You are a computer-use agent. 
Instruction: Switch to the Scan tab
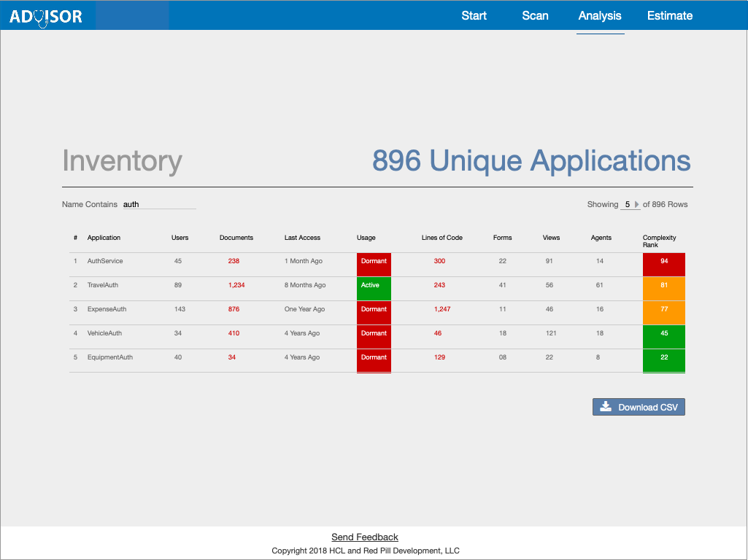pos(535,15)
